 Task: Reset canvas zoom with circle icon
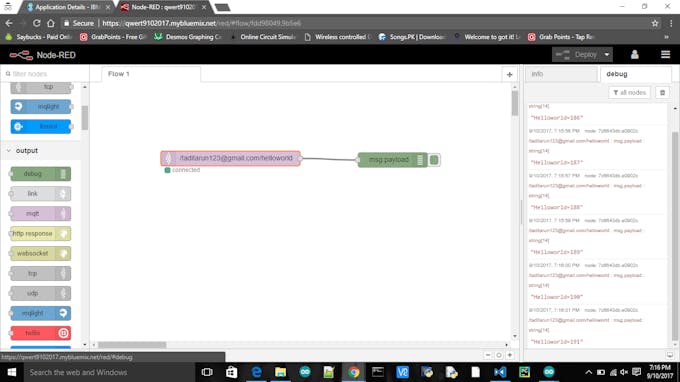click(499, 355)
